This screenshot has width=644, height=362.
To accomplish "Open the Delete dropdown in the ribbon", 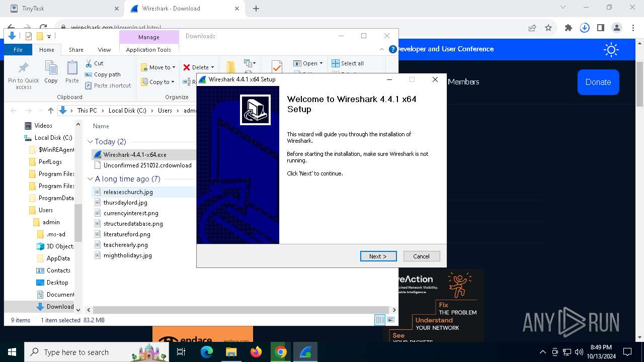I will click(198, 67).
